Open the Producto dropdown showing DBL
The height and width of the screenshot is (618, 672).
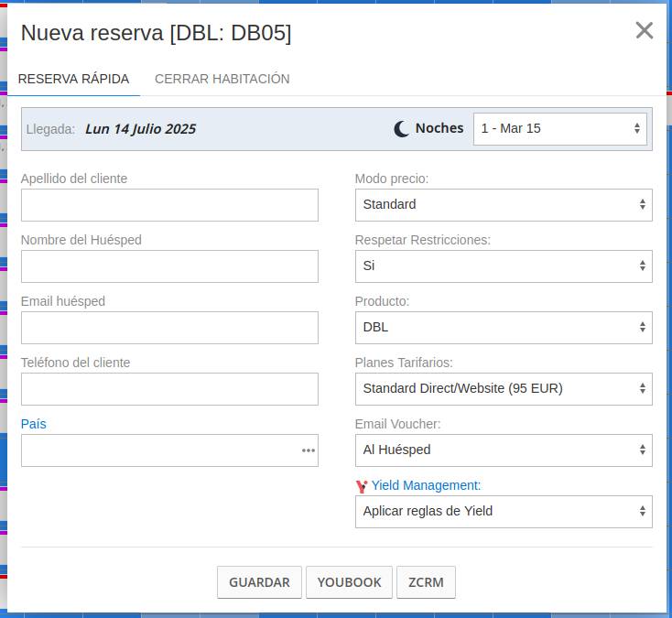[x=503, y=328]
